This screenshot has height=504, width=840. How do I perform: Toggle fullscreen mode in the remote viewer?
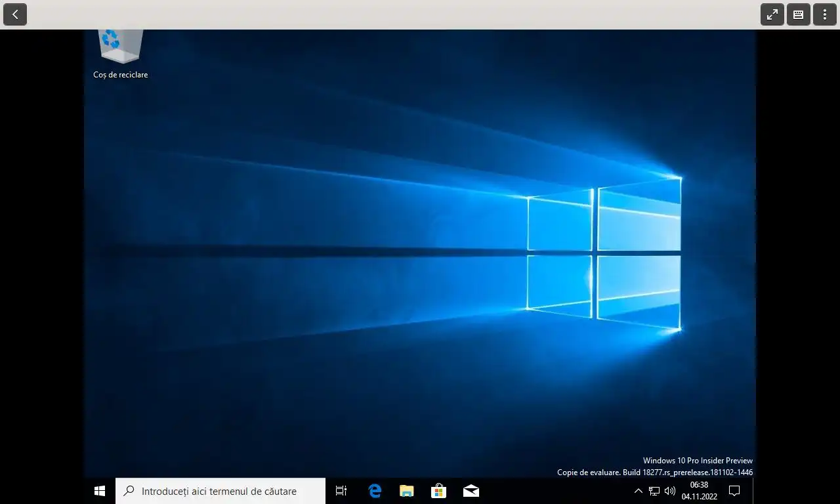[x=772, y=14]
